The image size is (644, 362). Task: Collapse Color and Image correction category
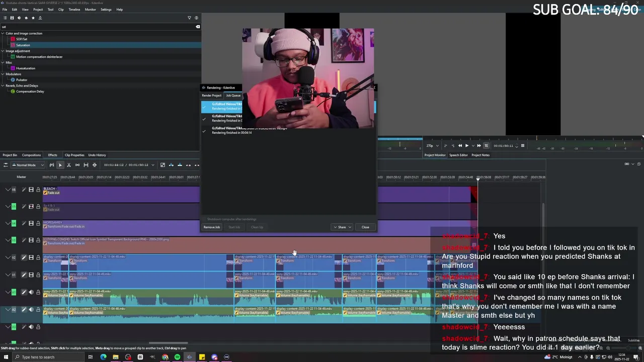point(3,33)
